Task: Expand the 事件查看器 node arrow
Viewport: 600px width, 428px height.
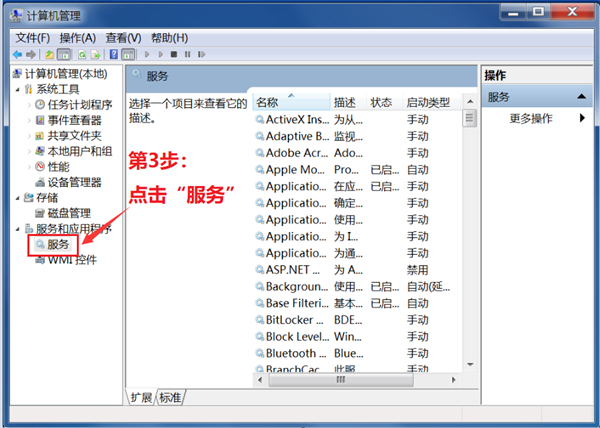Action: click(29, 120)
